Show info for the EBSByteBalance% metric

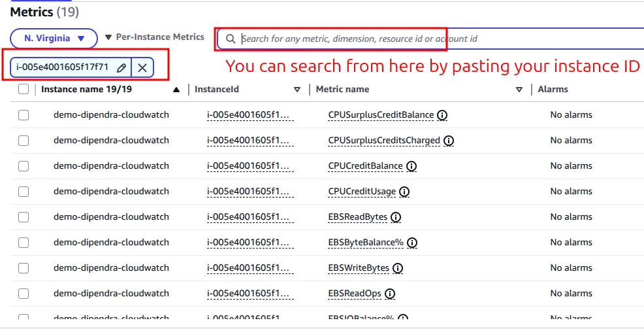click(412, 243)
